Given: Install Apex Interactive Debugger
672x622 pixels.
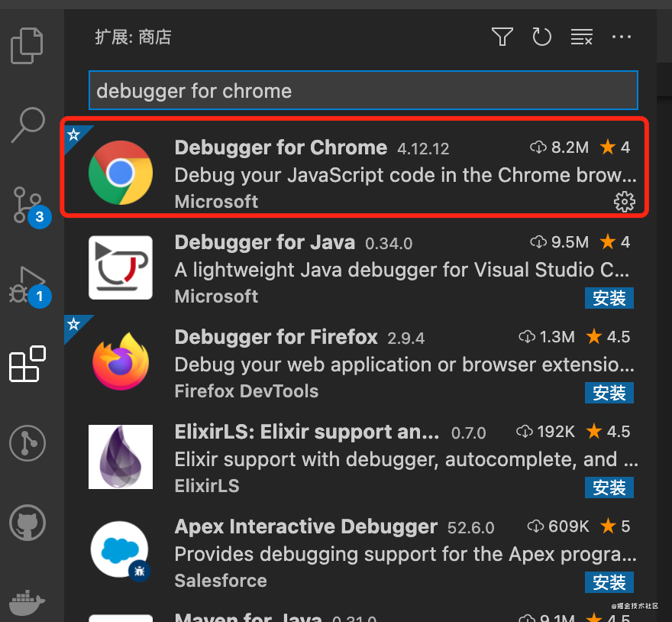Looking at the screenshot, I should click(x=609, y=582).
